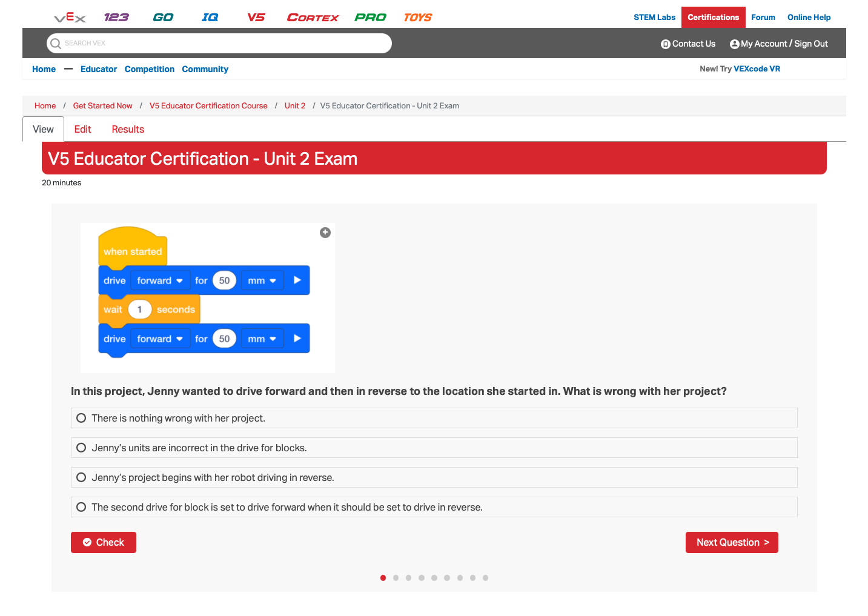This screenshot has height=616, width=868.
Task: Open the VEX Cortex product logo
Action: pos(313,18)
